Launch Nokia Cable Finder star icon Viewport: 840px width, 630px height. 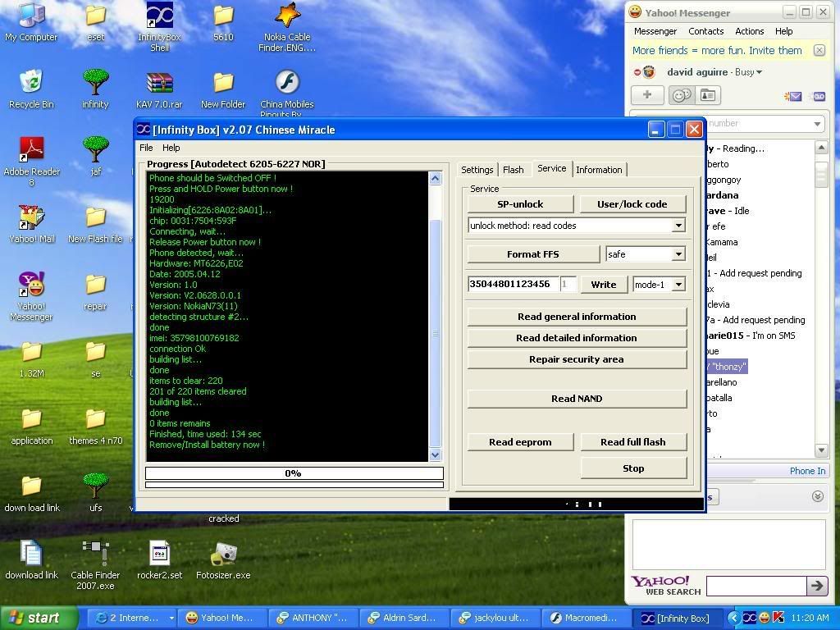(287, 25)
